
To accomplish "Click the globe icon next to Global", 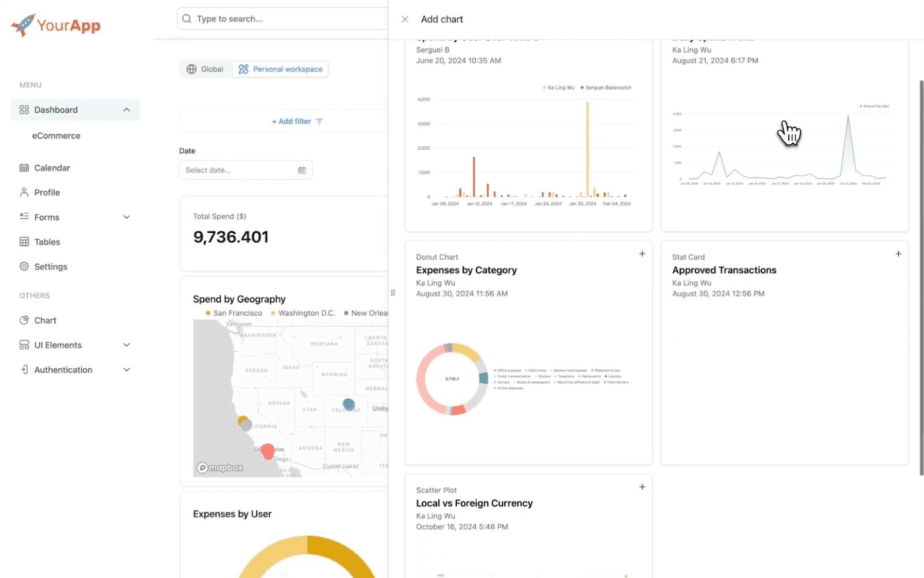I will click(191, 69).
